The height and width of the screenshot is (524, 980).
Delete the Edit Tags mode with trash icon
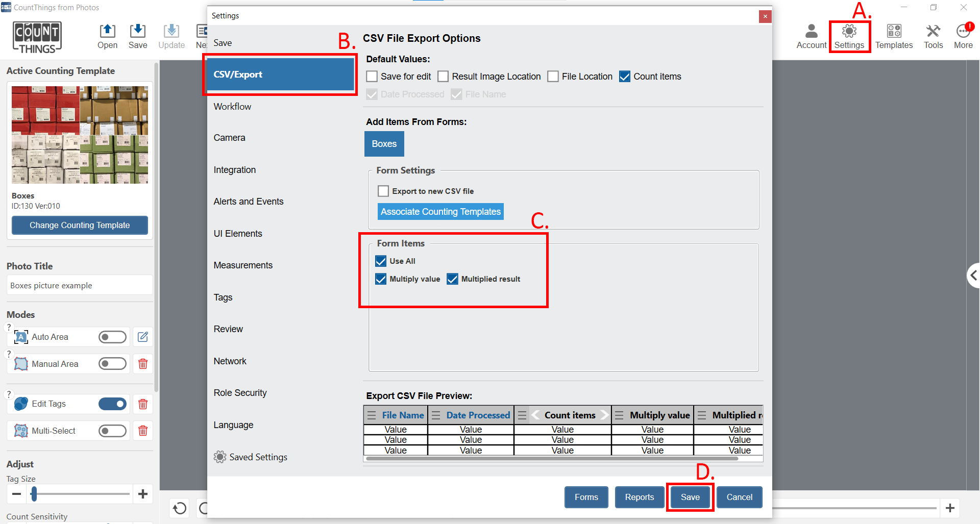pyautogui.click(x=143, y=404)
